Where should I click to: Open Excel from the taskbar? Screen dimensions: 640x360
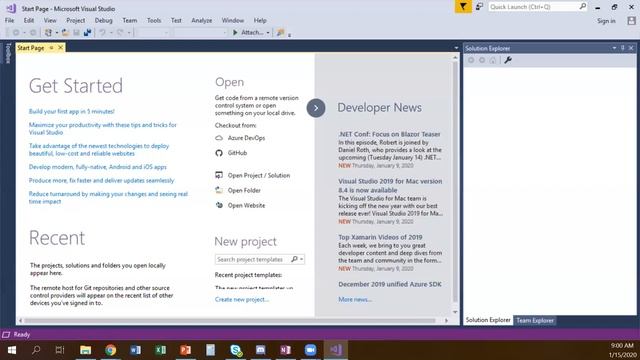pyautogui.click(x=160, y=350)
